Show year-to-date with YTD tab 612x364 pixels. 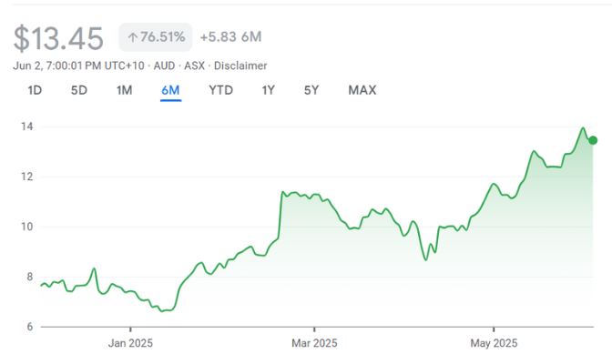pyautogui.click(x=220, y=90)
